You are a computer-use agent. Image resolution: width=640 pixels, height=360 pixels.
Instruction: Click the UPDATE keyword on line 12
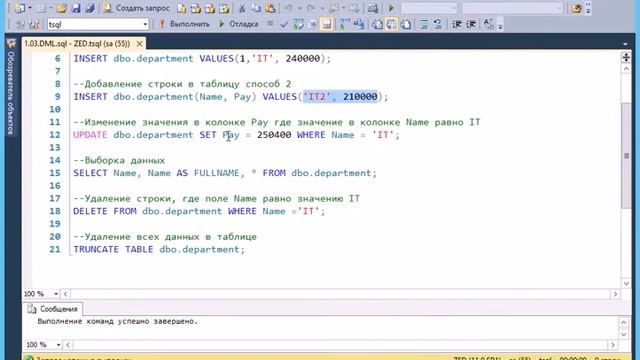[x=90, y=135]
